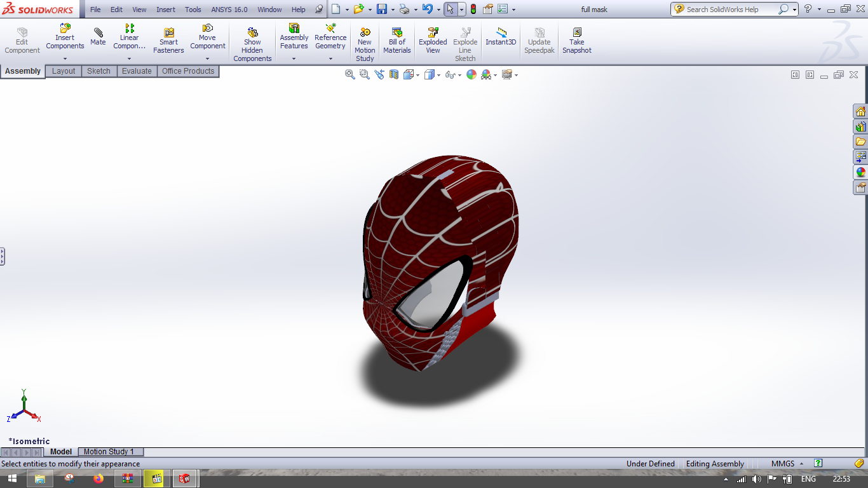
Task: Click the Insert Components tool
Action: coord(65,36)
